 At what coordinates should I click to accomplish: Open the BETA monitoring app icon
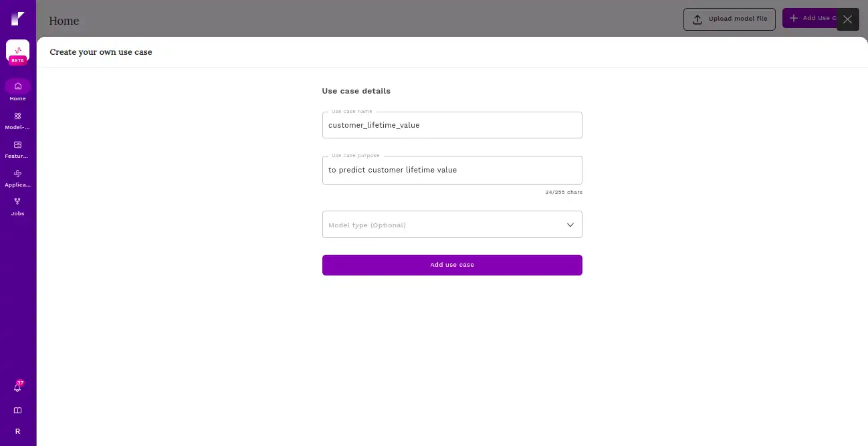tap(17, 51)
